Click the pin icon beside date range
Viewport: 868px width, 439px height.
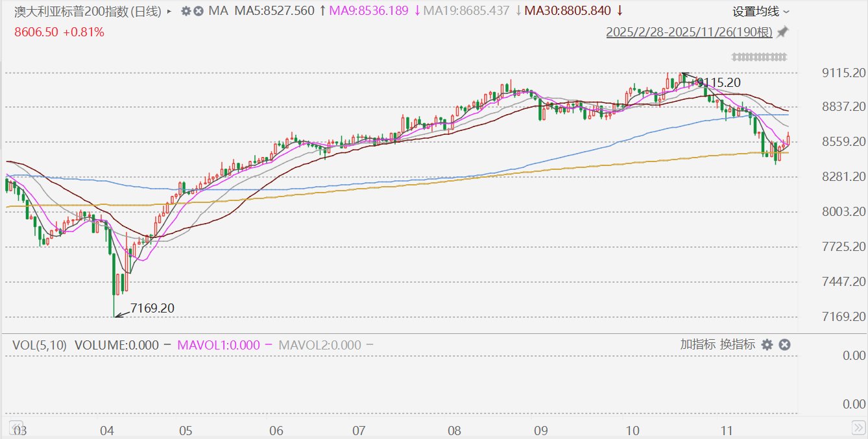(782, 32)
